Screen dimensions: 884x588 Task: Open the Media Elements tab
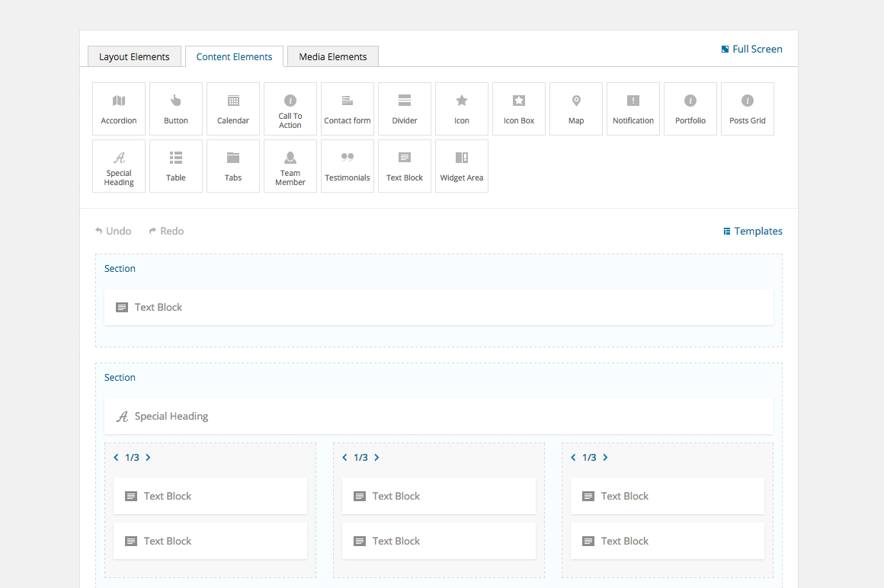click(x=333, y=57)
